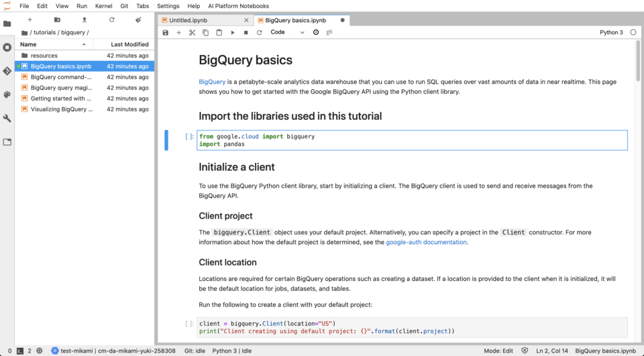Click test-mikami project in status bar

tap(114, 351)
